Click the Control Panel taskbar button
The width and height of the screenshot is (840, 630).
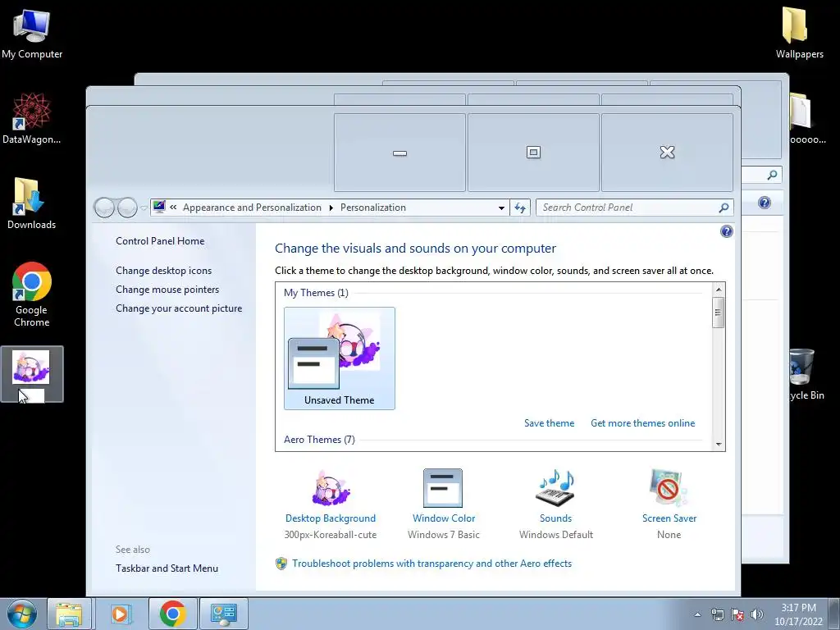223,614
